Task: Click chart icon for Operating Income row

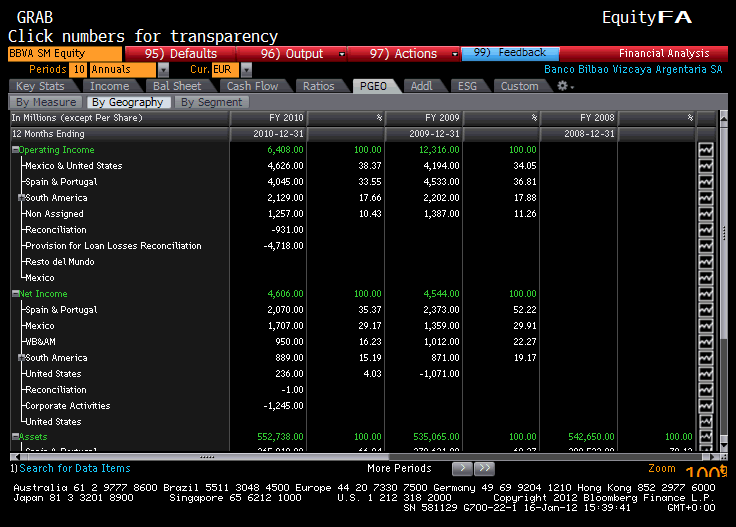Action: pos(706,150)
